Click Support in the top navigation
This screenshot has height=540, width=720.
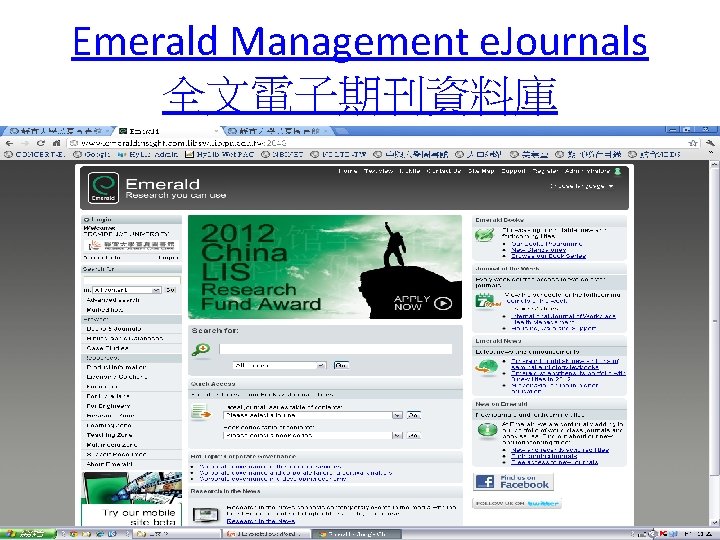click(x=513, y=171)
